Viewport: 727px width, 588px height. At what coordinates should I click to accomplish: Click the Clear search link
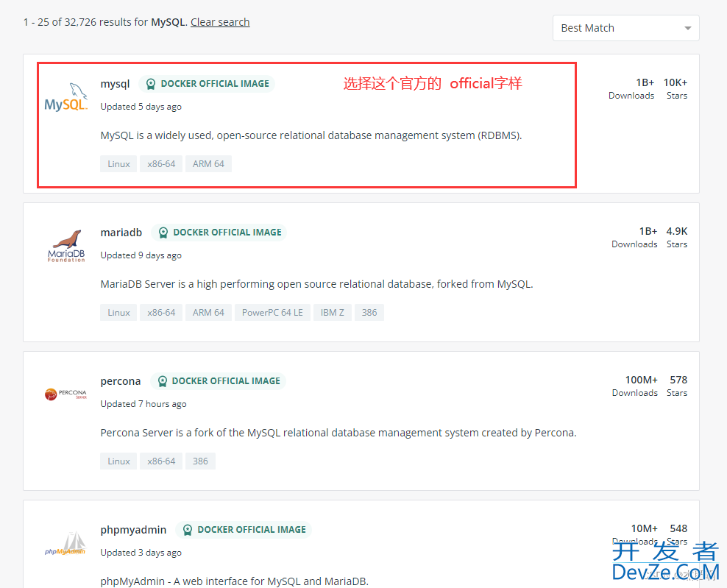(x=220, y=22)
